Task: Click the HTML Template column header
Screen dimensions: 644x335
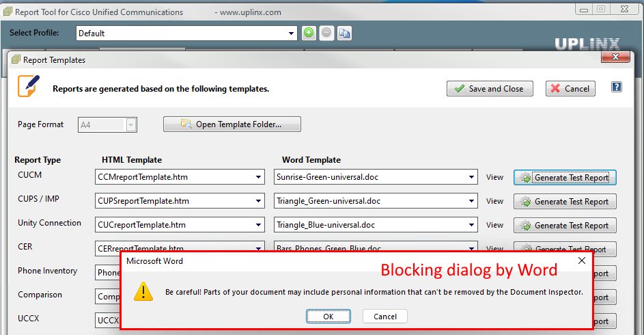Action: click(132, 160)
